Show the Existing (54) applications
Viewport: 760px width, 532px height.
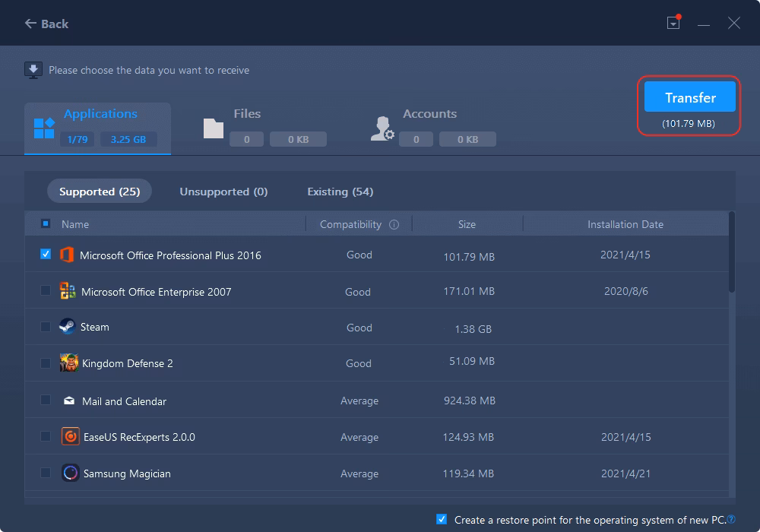click(x=340, y=192)
